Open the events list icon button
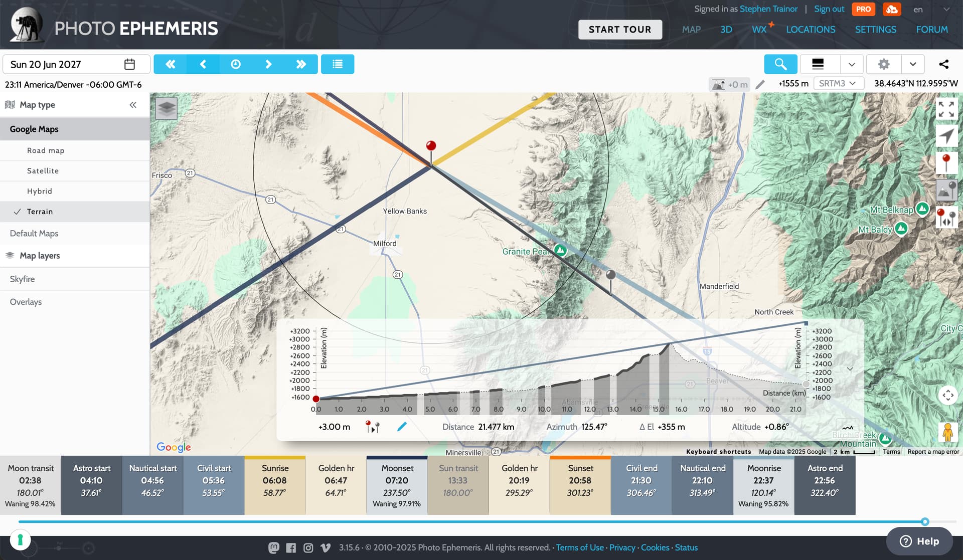Screen dimensions: 963x560 coord(338,64)
